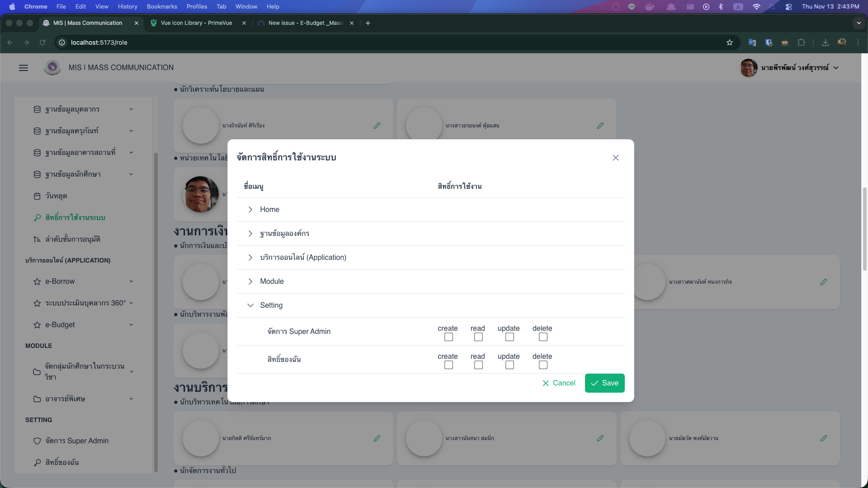
Task: Expand the Home menu row
Action: click(x=250, y=210)
